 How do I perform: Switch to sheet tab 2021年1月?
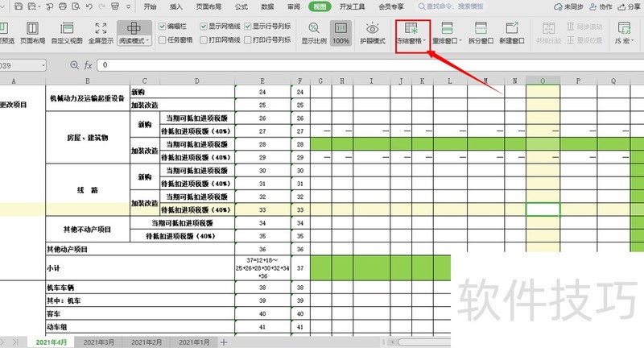click(x=194, y=342)
